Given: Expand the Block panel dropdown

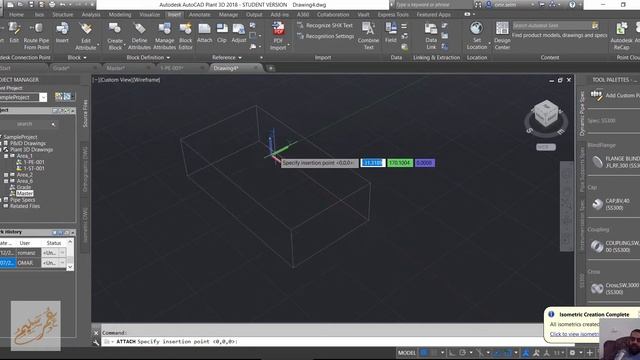Looking at the screenshot, I should tap(77, 58).
